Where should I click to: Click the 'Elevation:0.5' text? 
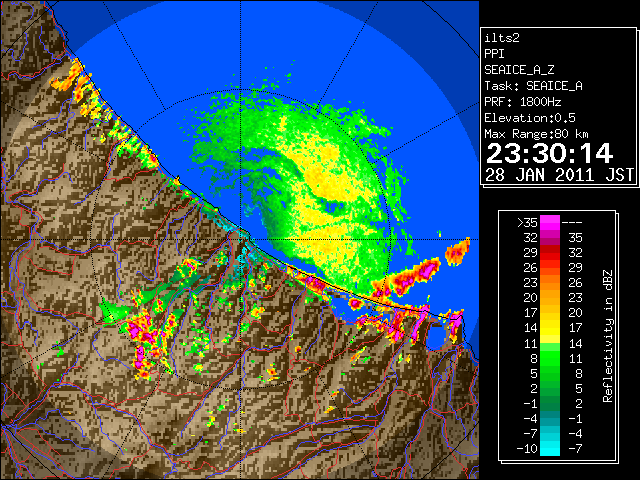click(530, 118)
